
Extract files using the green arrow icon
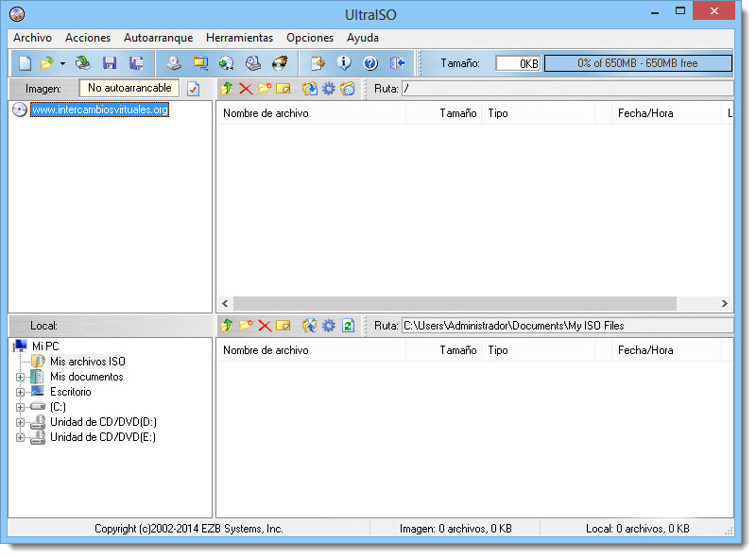pos(226,88)
